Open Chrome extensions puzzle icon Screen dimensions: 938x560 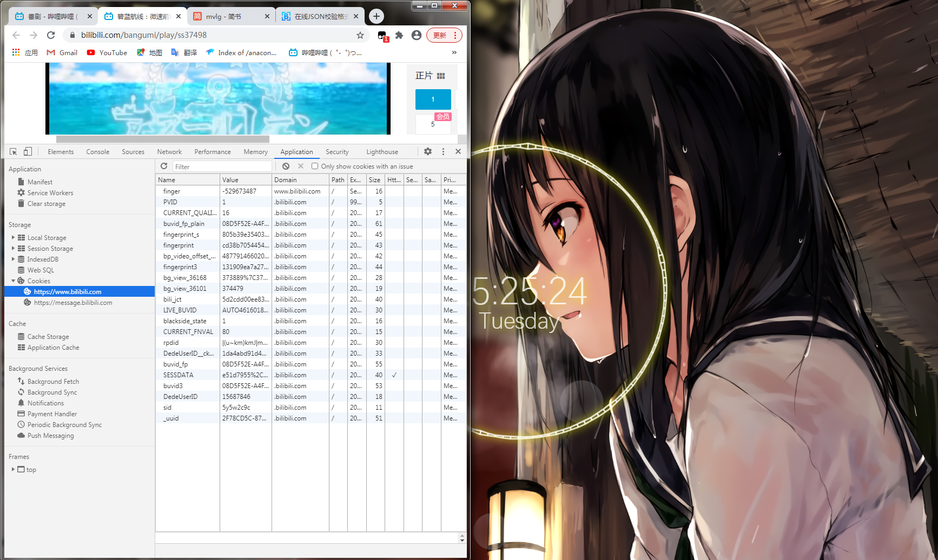point(399,35)
